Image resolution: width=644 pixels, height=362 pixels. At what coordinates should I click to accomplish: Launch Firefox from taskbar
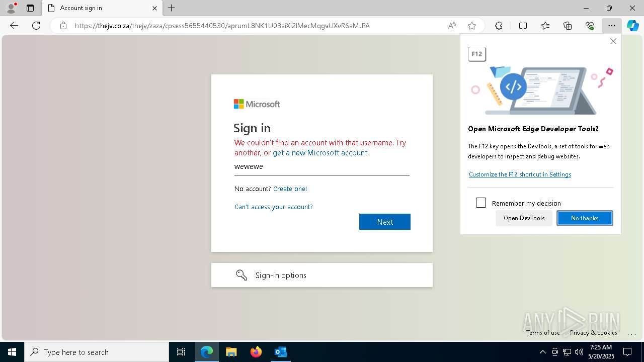click(256, 352)
